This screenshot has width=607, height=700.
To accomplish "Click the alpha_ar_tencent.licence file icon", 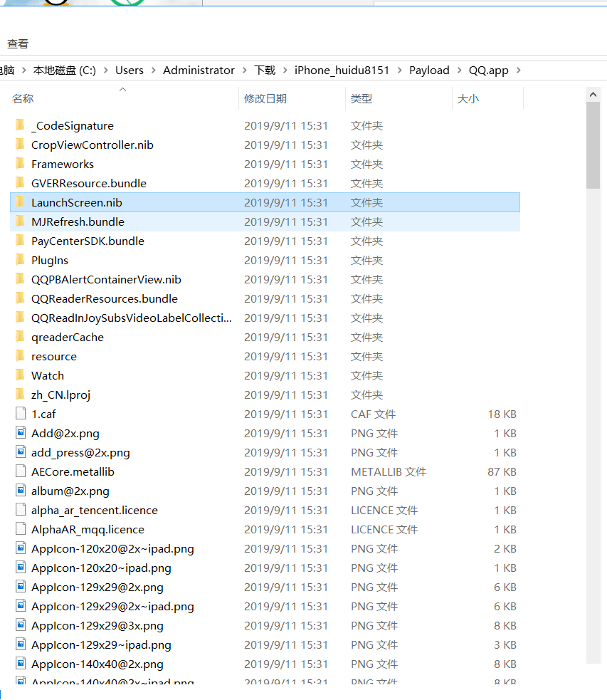I will coord(21,509).
